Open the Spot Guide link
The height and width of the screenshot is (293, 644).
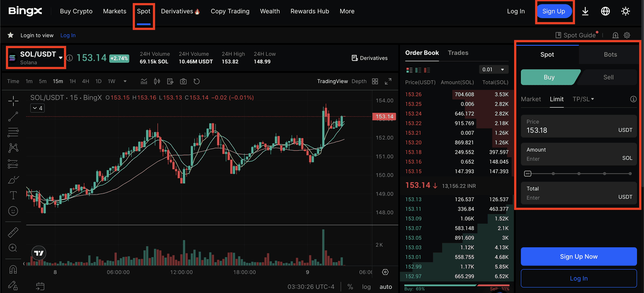pos(575,35)
